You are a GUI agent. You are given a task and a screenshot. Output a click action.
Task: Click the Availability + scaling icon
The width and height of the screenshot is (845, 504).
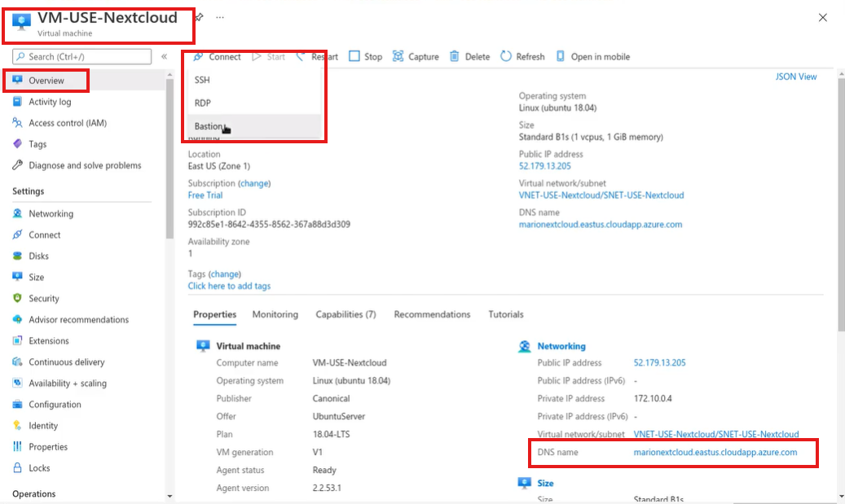pyautogui.click(x=17, y=383)
